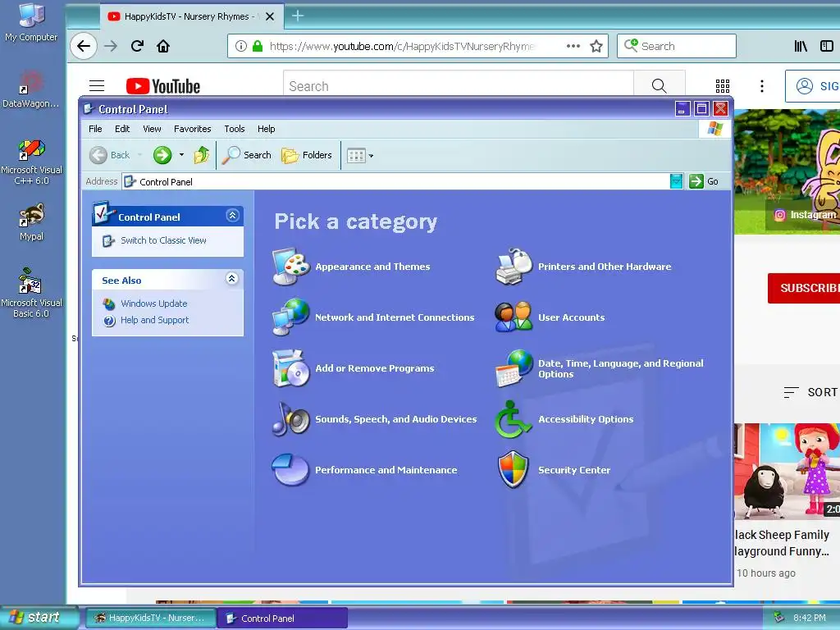Select Microsoft Visual Basic 6.0 desktop icon
The width and height of the screenshot is (840, 630).
(x=32, y=293)
